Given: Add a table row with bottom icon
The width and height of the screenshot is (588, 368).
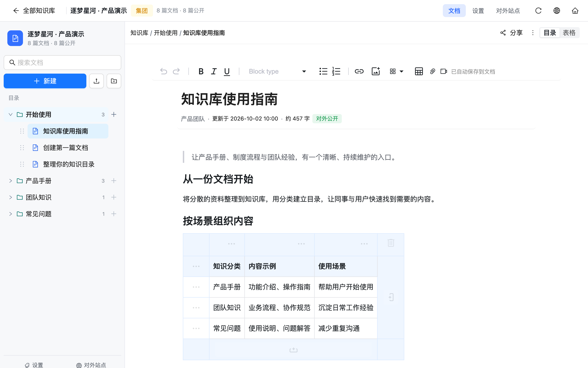Looking at the screenshot, I should [x=293, y=350].
